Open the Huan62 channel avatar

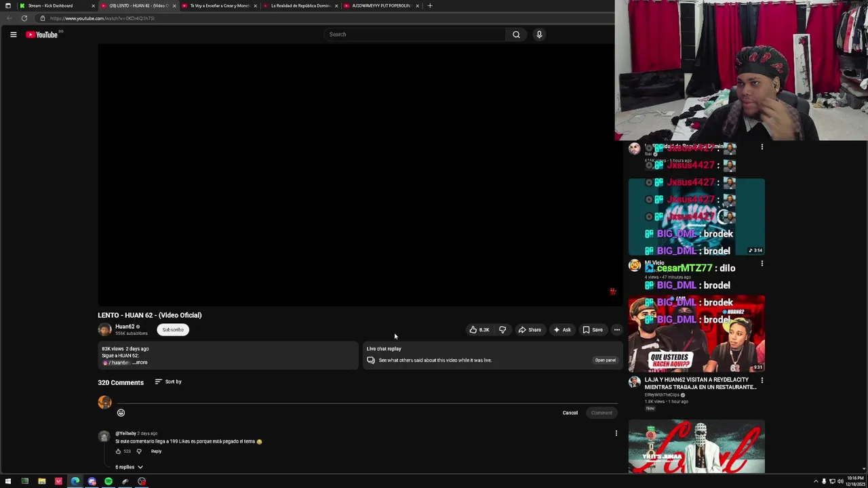point(104,330)
